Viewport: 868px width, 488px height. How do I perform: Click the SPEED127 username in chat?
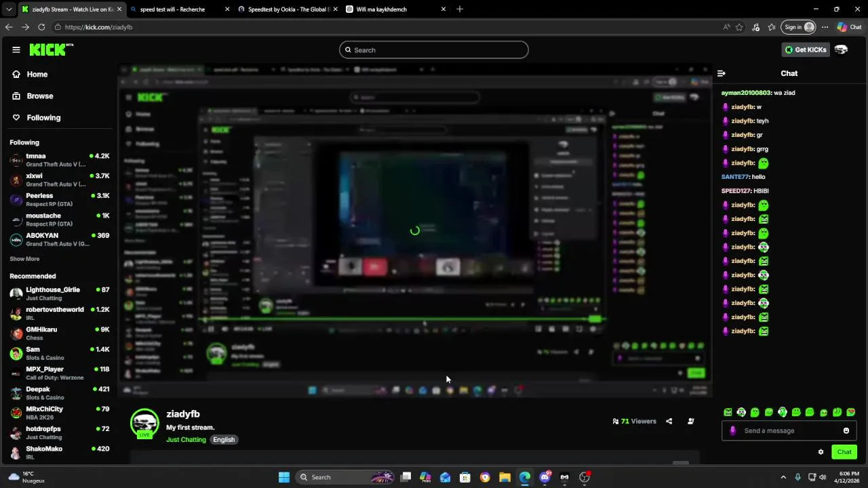point(736,191)
